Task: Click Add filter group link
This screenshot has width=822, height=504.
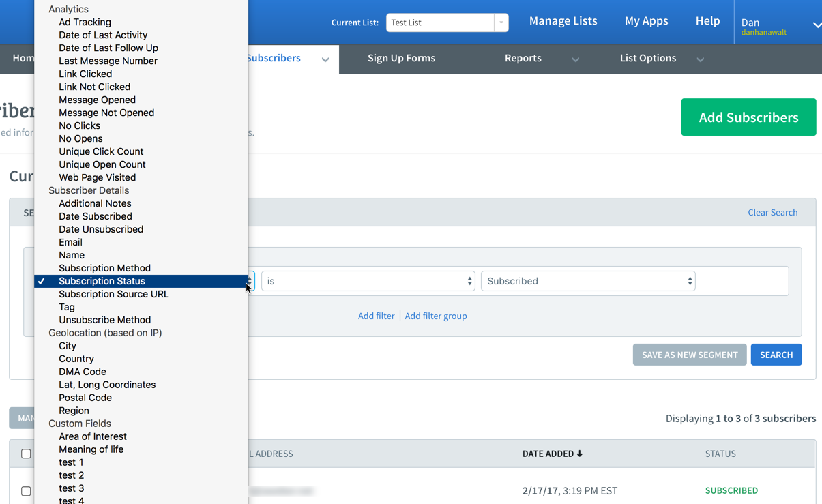Action: tap(436, 316)
